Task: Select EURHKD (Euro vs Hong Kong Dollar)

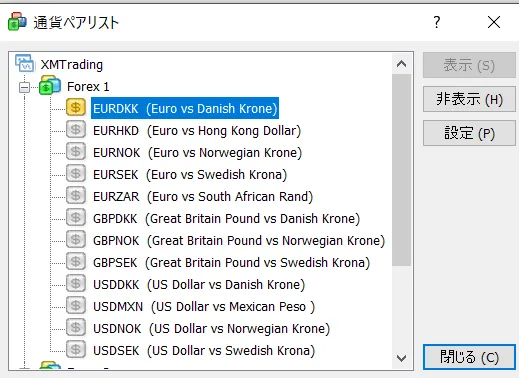Action: coord(197,131)
